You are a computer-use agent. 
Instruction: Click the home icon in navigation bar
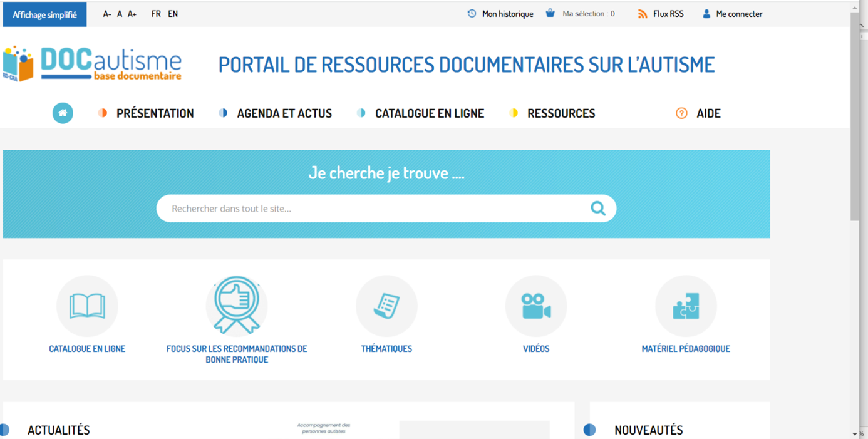pyautogui.click(x=63, y=113)
